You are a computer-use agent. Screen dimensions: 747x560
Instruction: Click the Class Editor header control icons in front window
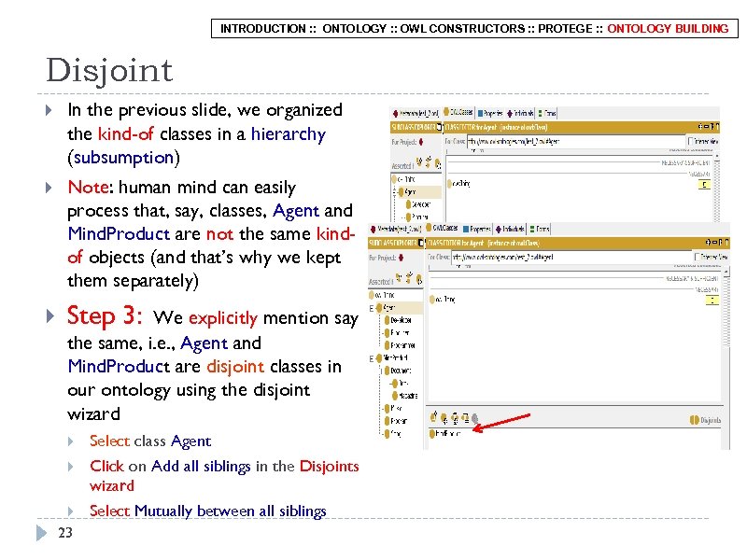tap(717, 243)
